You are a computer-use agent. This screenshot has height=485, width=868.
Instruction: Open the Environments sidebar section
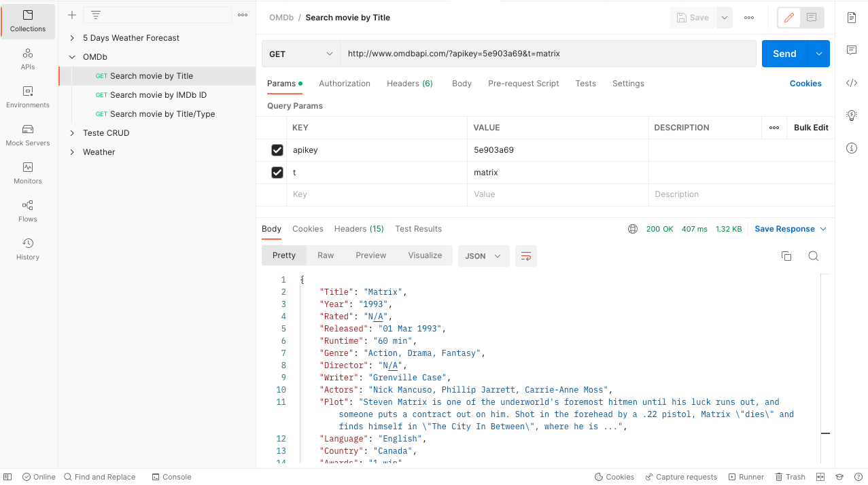[x=28, y=97]
